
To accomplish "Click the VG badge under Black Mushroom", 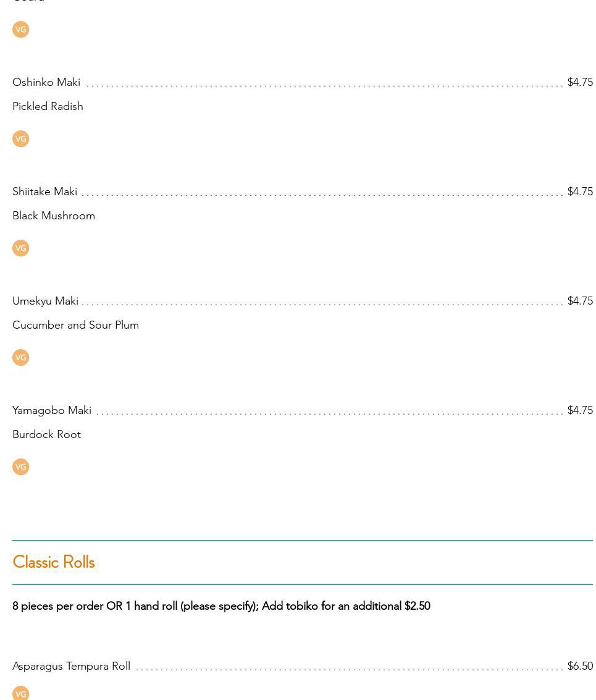I will (20, 248).
